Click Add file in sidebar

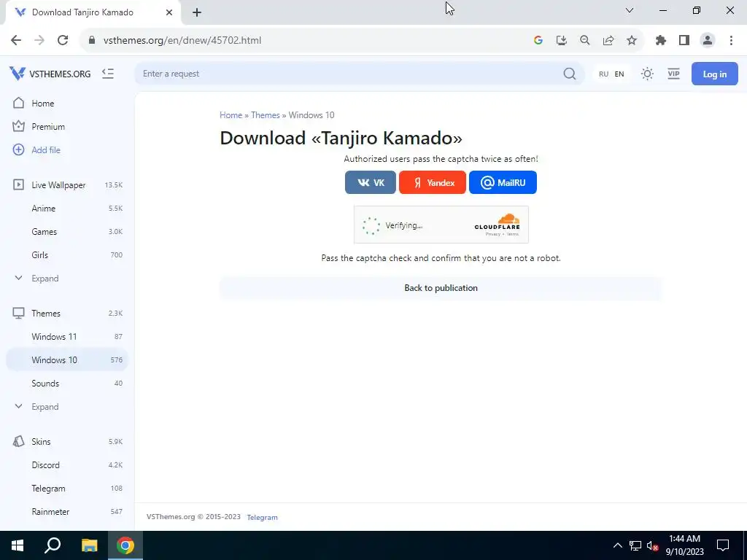67,150
